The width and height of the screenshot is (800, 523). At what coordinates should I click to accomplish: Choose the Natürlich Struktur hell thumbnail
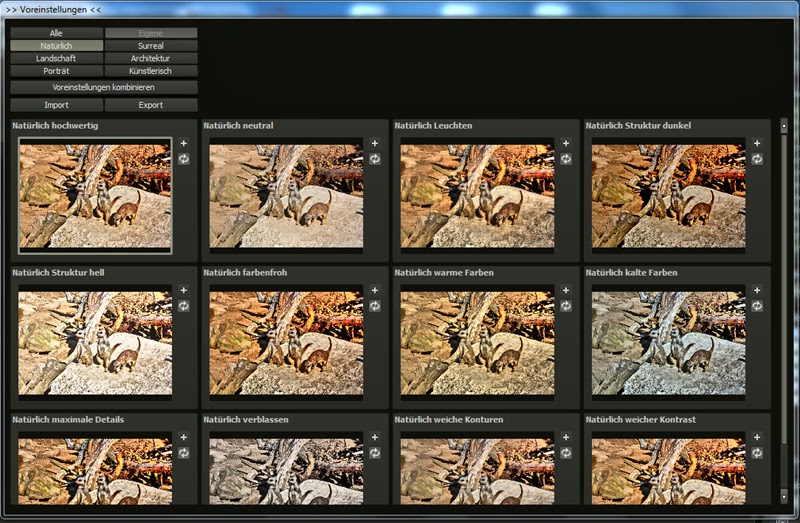click(x=95, y=343)
